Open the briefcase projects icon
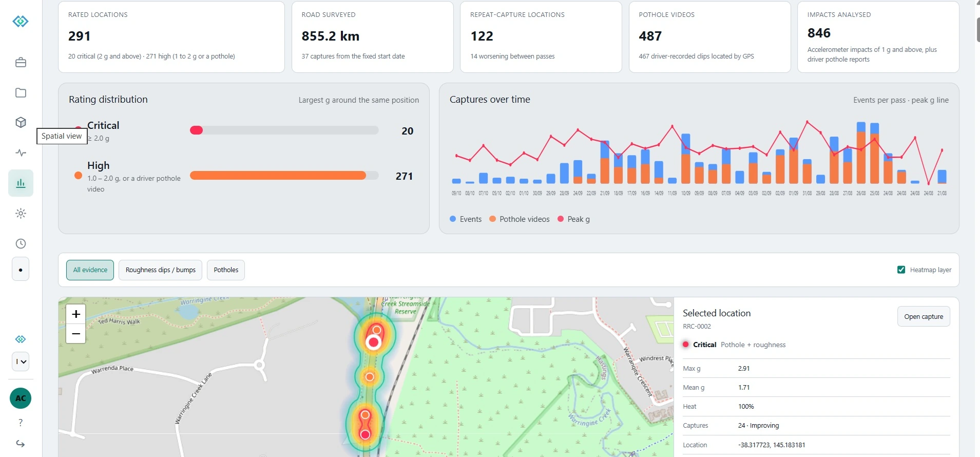The image size is (980, 457). [21, 63]
